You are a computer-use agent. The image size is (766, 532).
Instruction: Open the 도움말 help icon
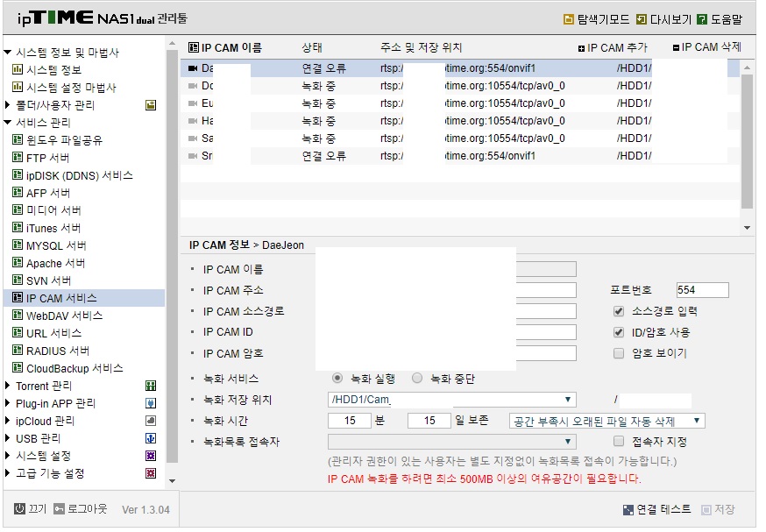coord(702,19)
